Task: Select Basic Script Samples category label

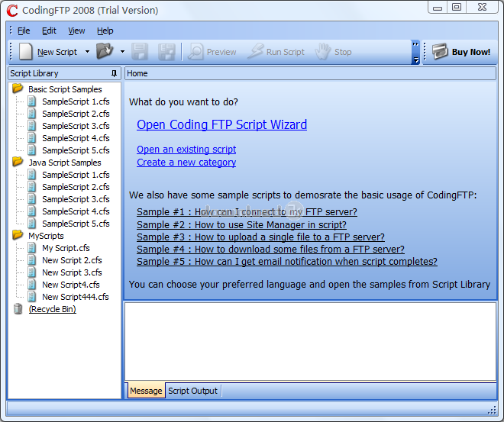Action: tap(65, 89)
